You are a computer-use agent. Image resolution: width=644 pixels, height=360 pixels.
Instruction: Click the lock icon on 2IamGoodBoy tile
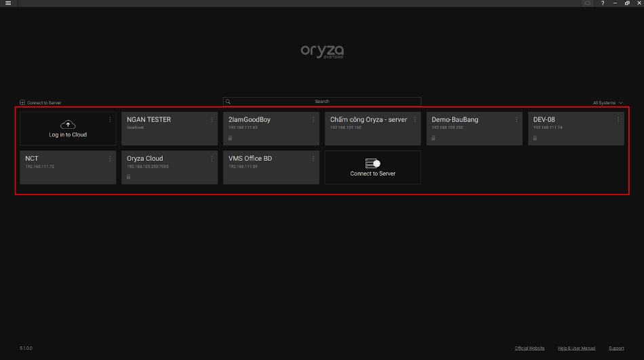[x=230, y=138]
